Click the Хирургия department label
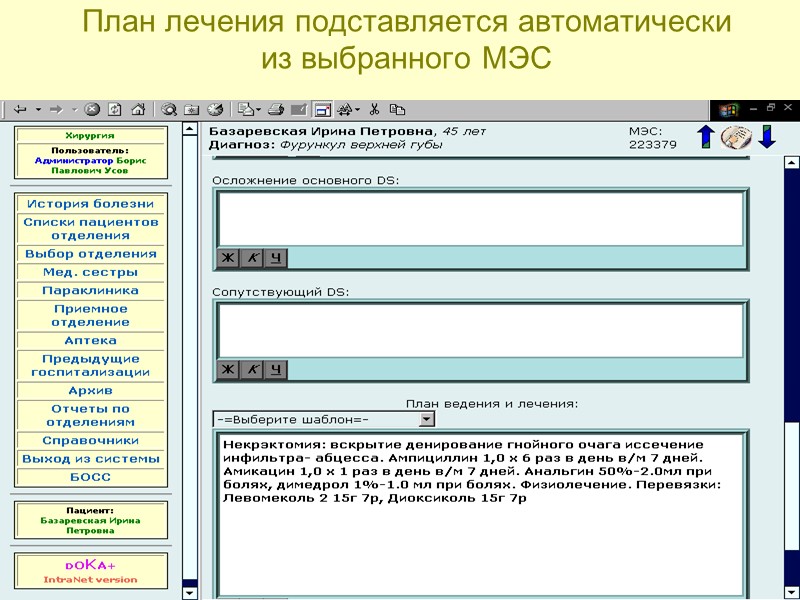The width and height of the screenshot is (800, 600). click(90, 135)
